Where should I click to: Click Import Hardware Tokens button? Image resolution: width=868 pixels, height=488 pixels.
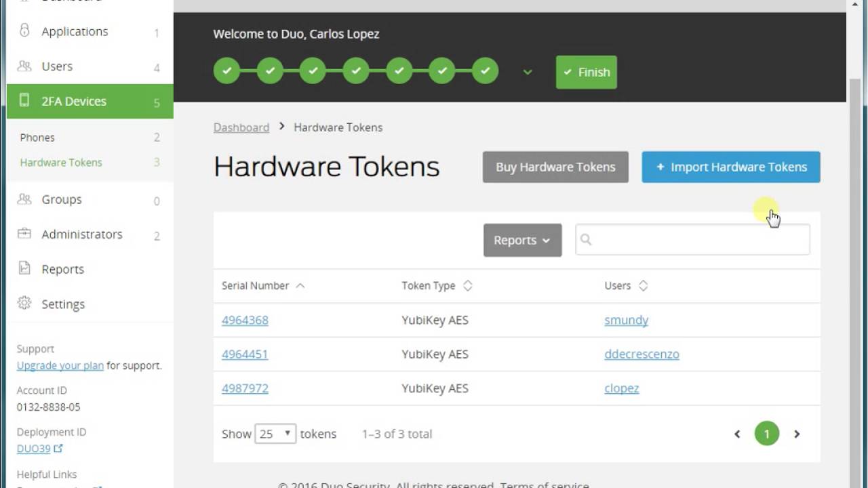pos(731,167)
